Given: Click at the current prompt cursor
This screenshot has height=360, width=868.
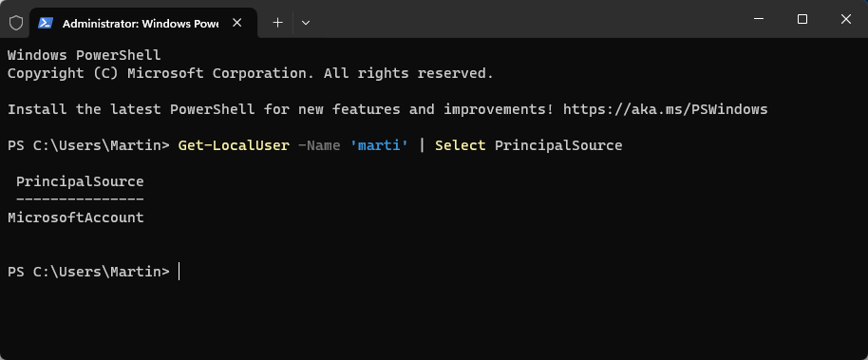Looking at the screenshot, I should [179, 272].
